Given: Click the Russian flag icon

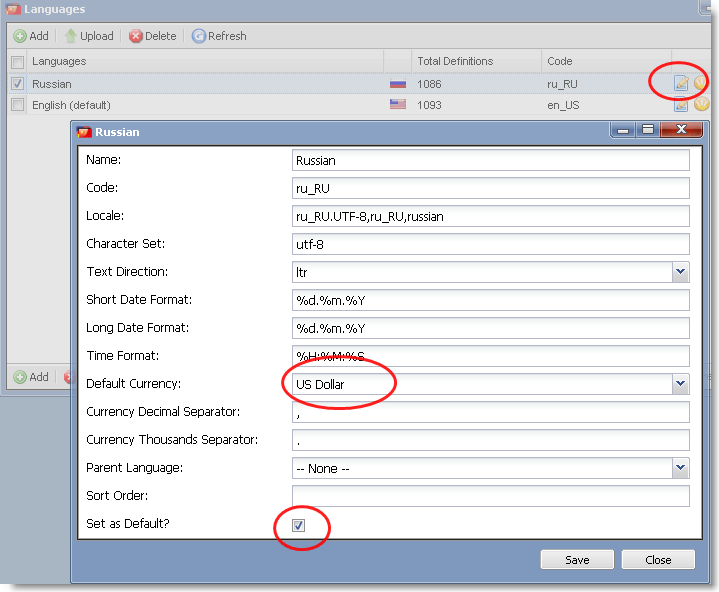Looking at the screenshot, I should point(397,85).
